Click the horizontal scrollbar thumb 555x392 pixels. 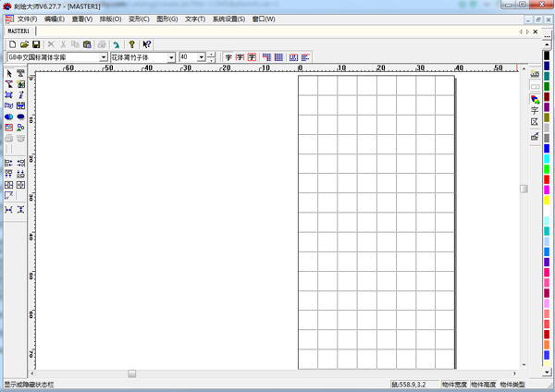point(132,374)
